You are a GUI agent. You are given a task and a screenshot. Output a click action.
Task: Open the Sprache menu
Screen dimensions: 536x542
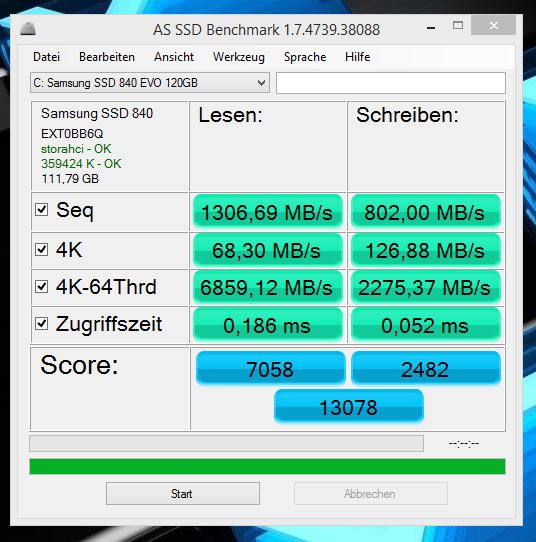(x=305, y=57)
